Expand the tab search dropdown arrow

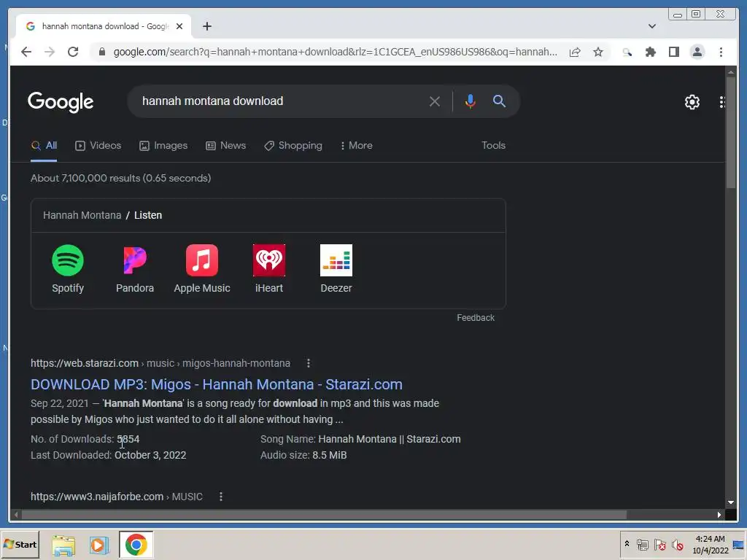pos(652,26)
